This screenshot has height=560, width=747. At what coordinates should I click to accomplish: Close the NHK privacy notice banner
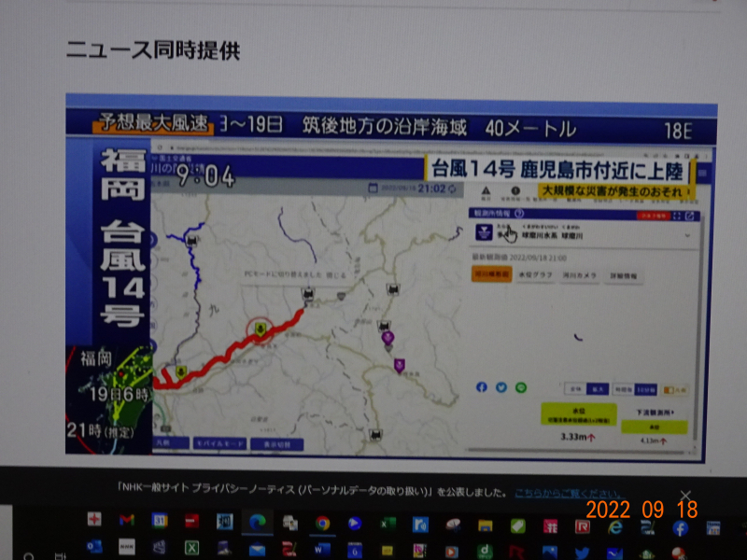[685, 496]
